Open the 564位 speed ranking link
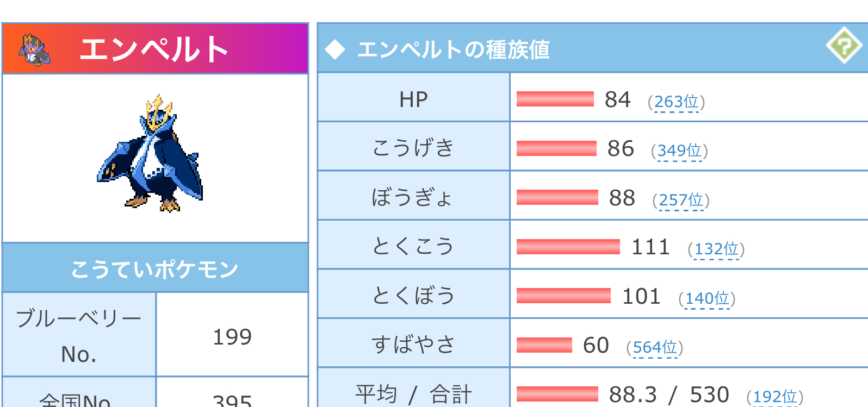This screenshot has height=407, width=868. click(x=655, y=347)
